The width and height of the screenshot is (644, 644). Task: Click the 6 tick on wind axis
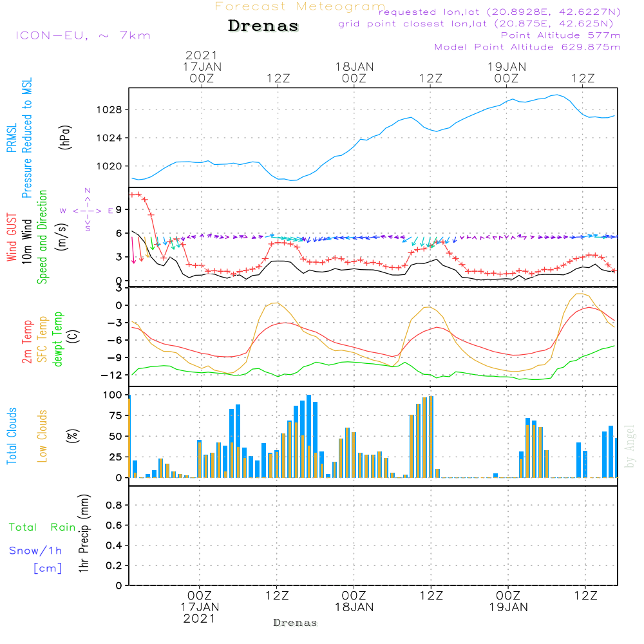click(118, 233)
